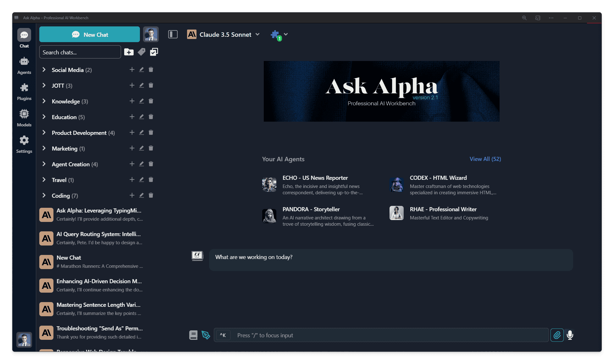The width and height of the screenshot is (614, 364).
Task: Rename the Travel folder
Action: (141, 179)
